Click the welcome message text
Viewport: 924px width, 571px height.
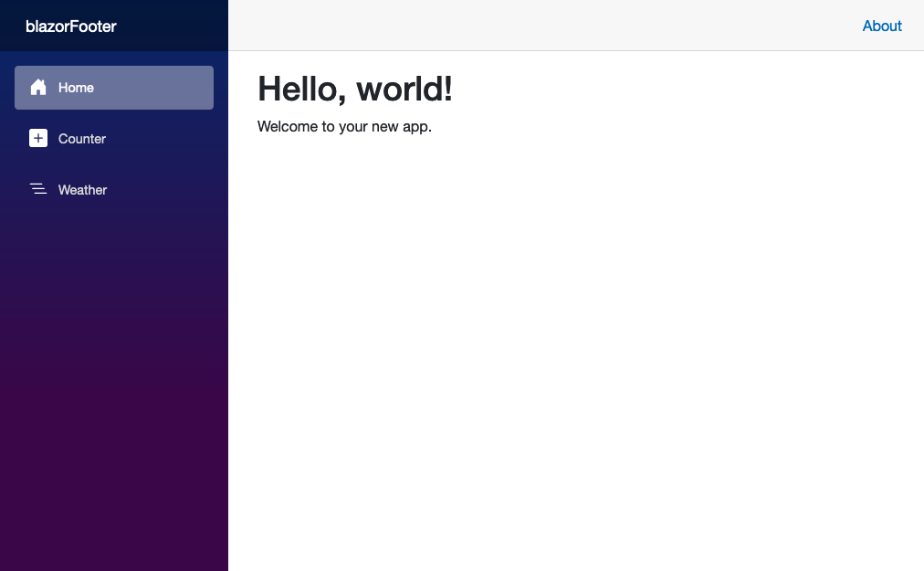point(344,127)
